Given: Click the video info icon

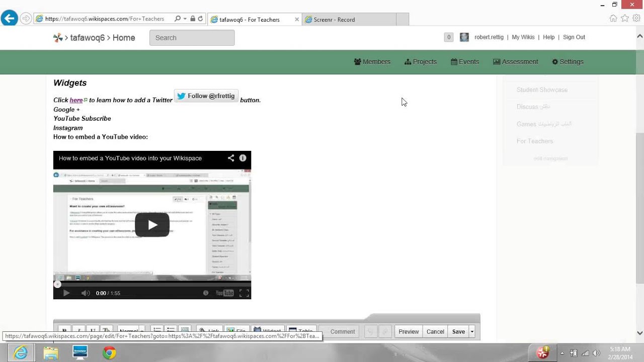Looking at the screenshot, I should pos(243,158).
